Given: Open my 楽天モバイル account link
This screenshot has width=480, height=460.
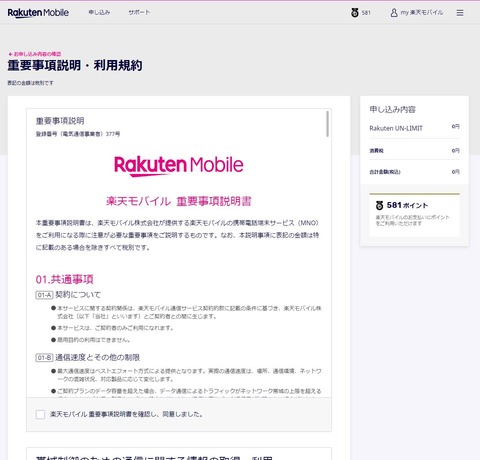Looking at the screenshot, I should coord(422,13).
